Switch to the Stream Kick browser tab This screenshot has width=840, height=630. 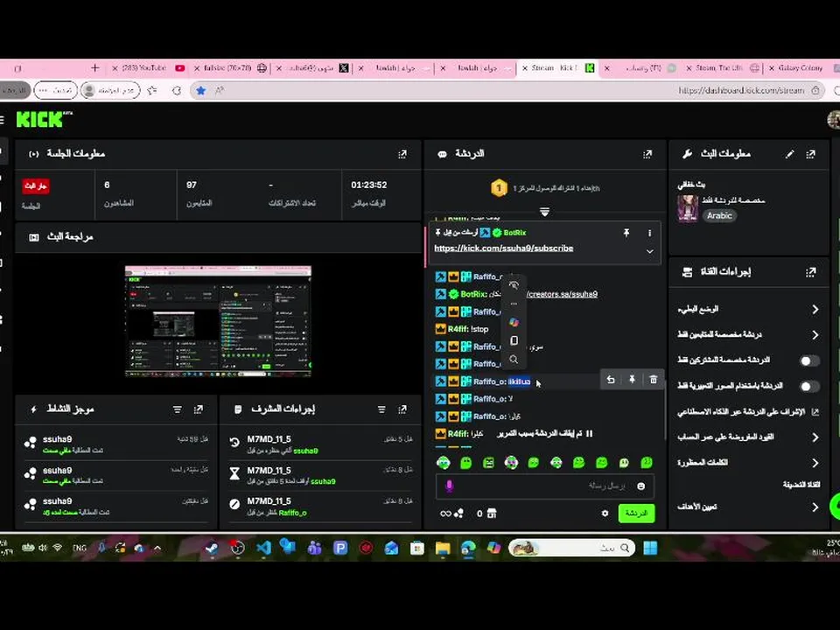pyautogui.click(x=559, y=68)
